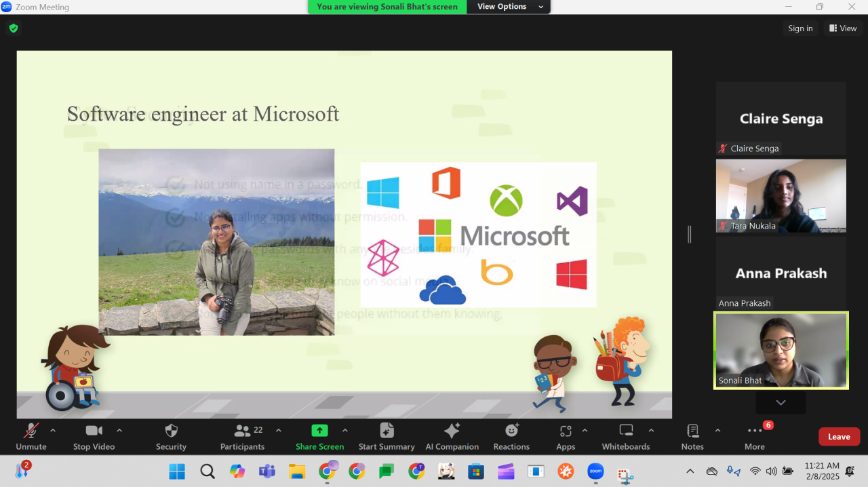Select Sonali Bhat's video tile

tap(781, 350)
